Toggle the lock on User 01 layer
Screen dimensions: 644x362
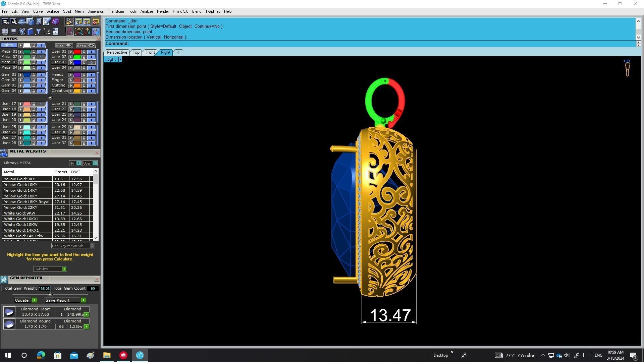tap(84, 52)
